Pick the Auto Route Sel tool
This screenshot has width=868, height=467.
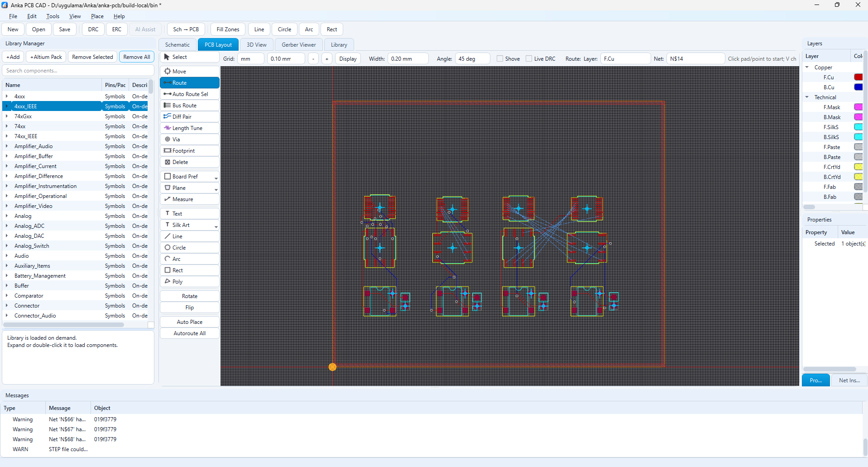(189, 94)
